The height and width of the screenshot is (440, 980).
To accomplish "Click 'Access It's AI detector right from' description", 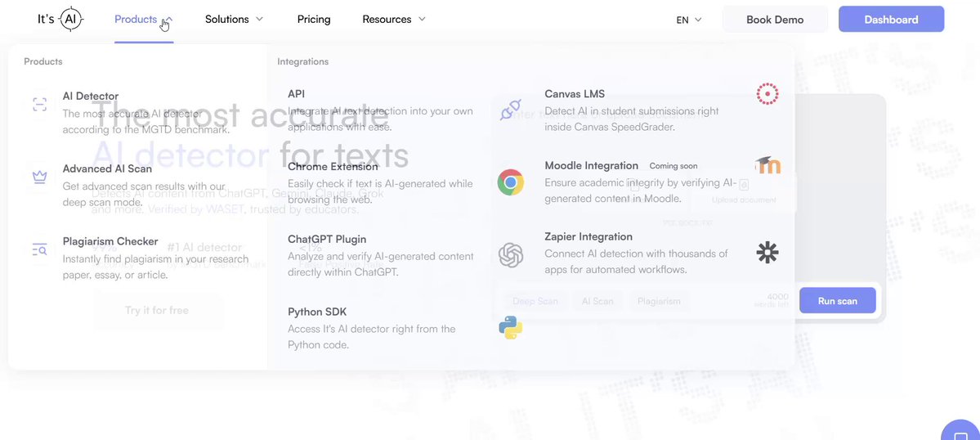I will click(371, 329).
